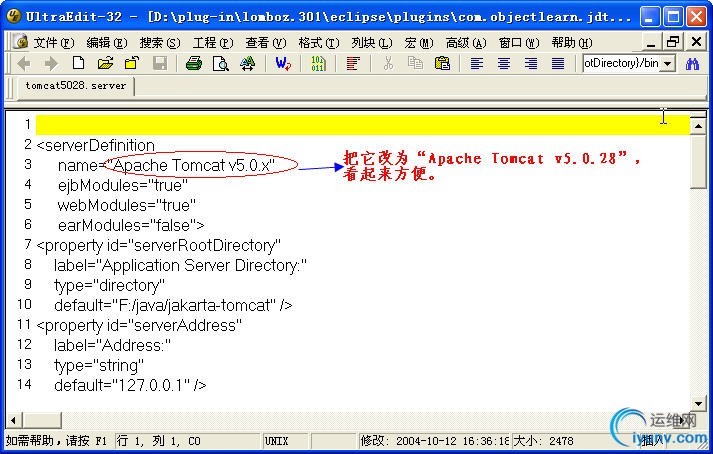713x454 pixels.
Task: Open the find-string dropdown arrow
Action: tap(668, 63)
